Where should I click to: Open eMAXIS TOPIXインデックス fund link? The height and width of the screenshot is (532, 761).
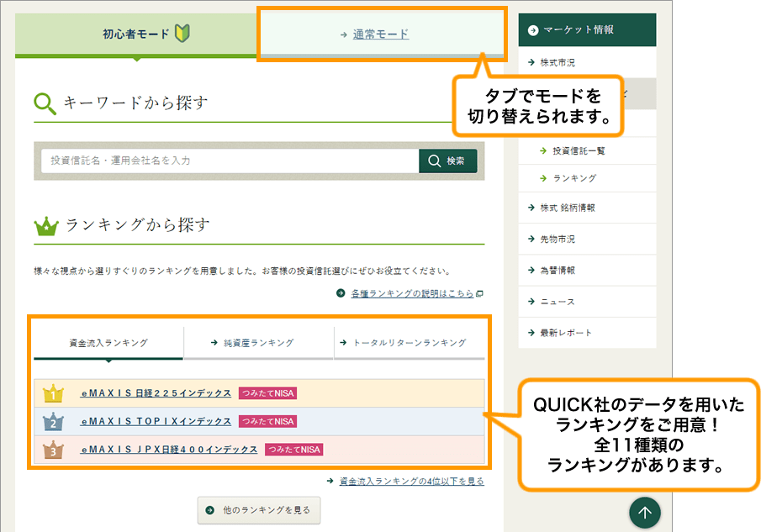(x=156, y=421)
